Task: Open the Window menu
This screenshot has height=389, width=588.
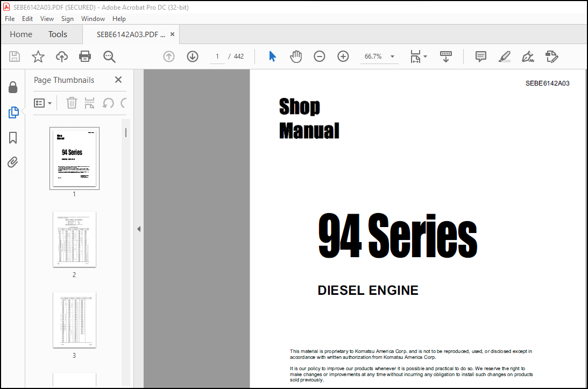Action: [93, 19]
